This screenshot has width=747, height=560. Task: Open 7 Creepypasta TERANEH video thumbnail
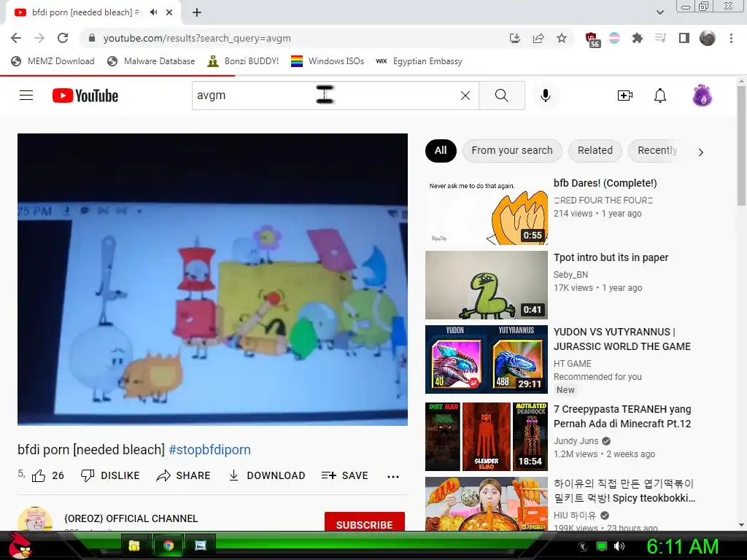click(x=487, y=437)
